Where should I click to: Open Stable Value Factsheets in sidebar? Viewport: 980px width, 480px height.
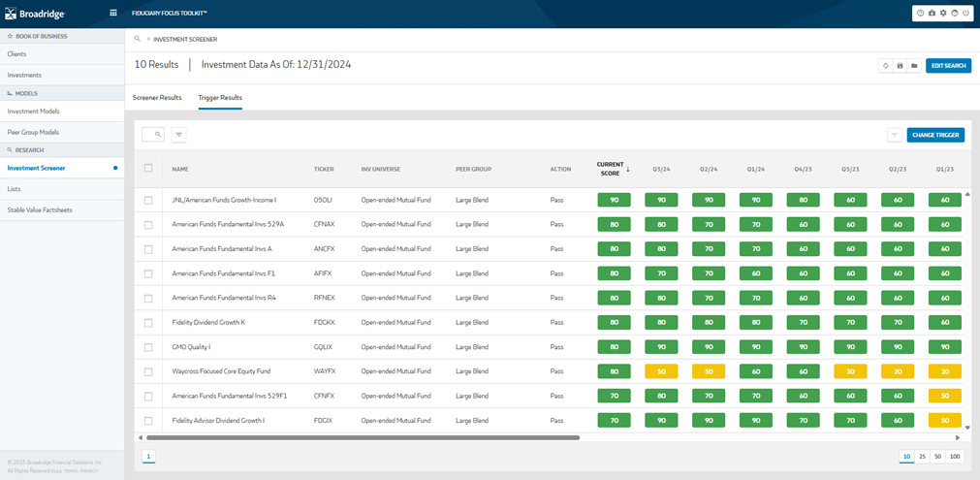click(62, 210)
